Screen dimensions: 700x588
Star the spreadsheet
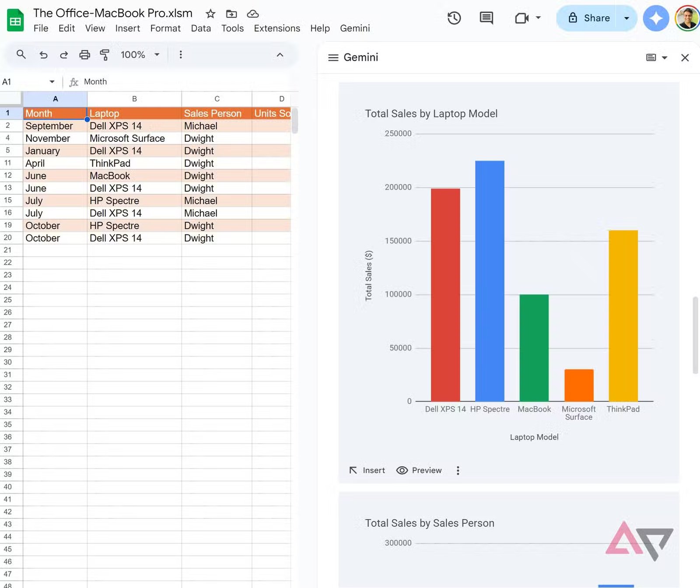point(210,14)
